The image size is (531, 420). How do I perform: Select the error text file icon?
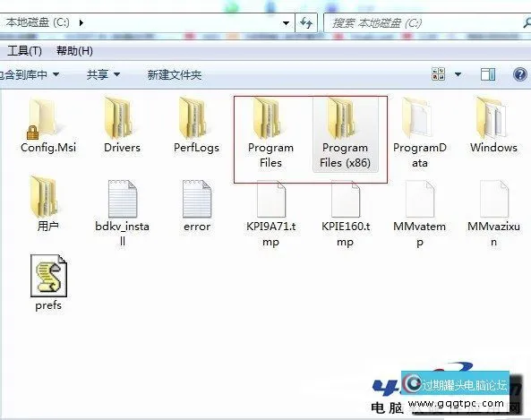[197, 199]
